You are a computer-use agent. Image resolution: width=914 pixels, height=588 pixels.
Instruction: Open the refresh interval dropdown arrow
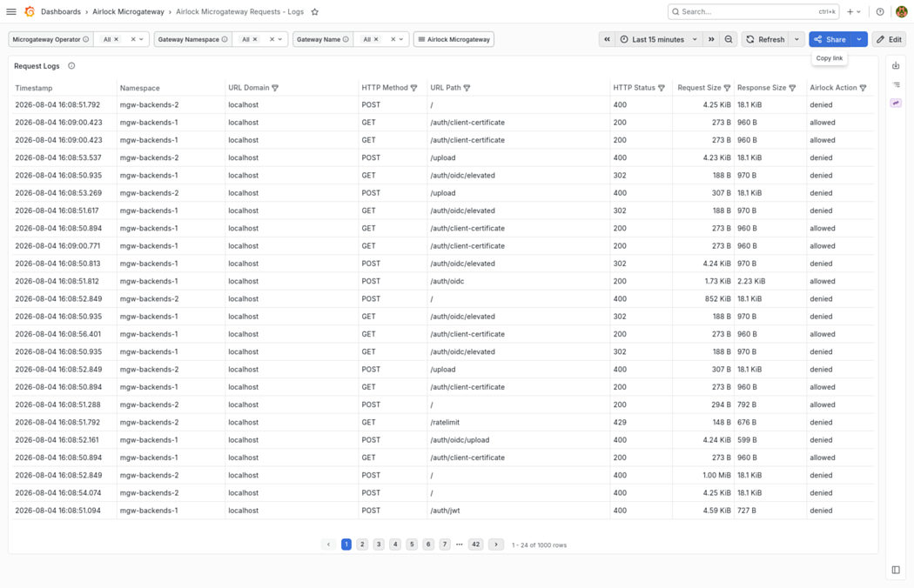click(x=796, y=40)
